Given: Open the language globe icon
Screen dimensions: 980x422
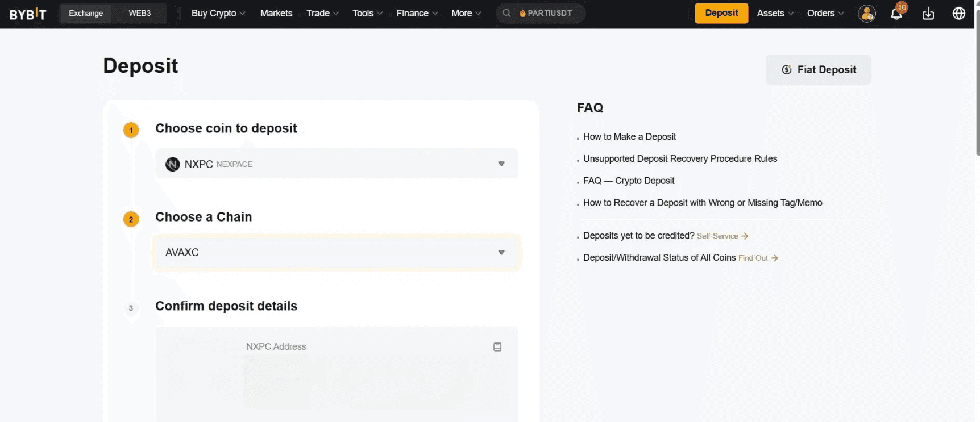Looking at the screenshot, I should click(x=958, y=14).
